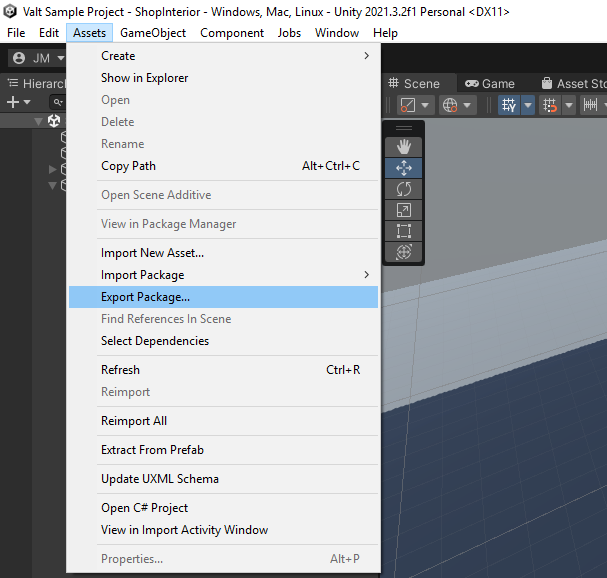The height and width of the screenshot is (578, 607).
Task: Open the globe shading dropdown arrow
Action: click(x=467, y=105)
